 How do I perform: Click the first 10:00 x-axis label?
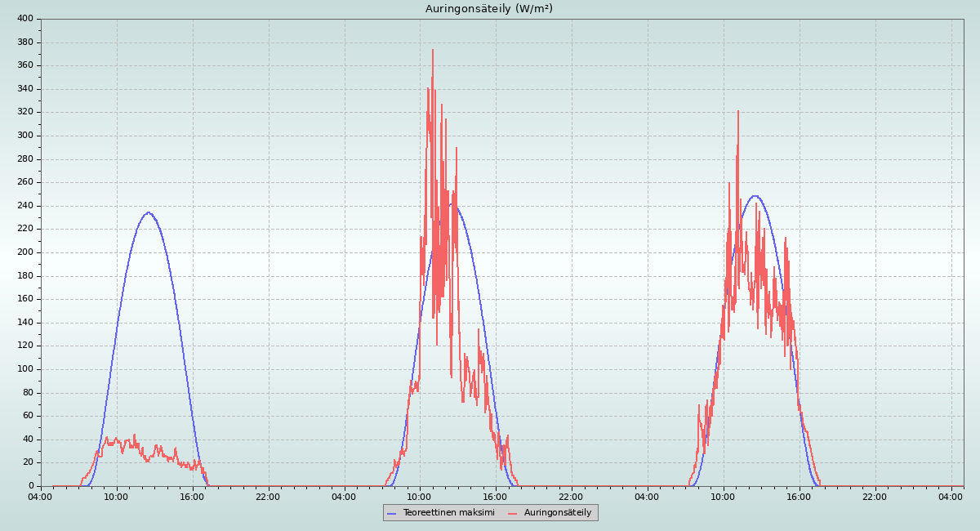pos(116,497)
